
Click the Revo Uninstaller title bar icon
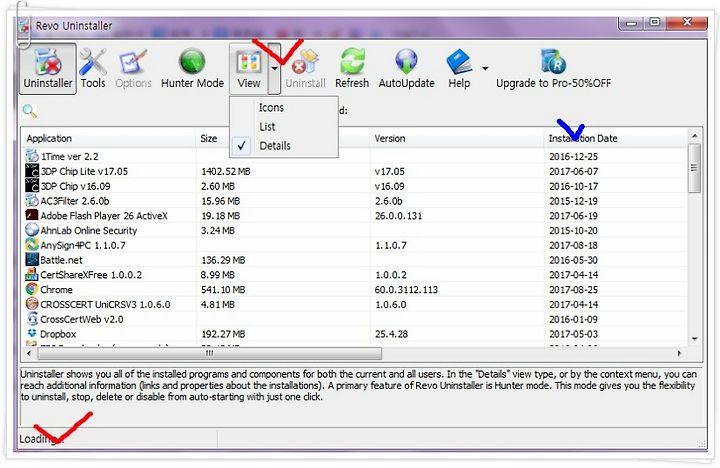23,26
